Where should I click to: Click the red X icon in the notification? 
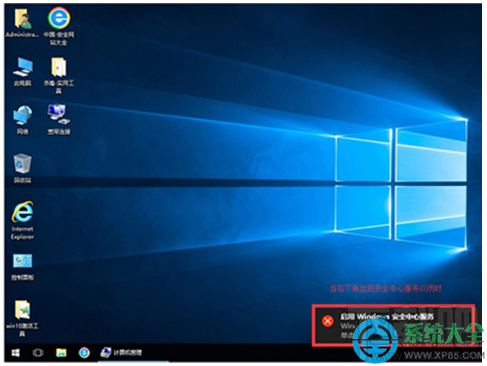point(328,321)
